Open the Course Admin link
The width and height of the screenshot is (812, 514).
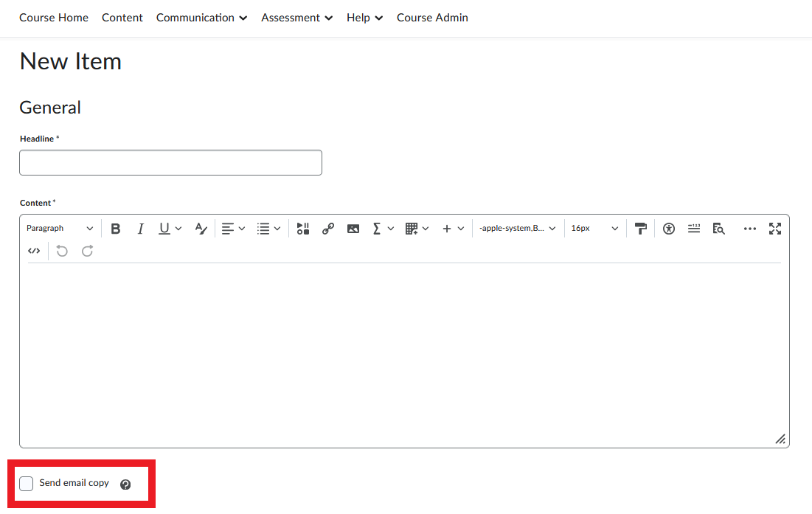coord(432,18)
